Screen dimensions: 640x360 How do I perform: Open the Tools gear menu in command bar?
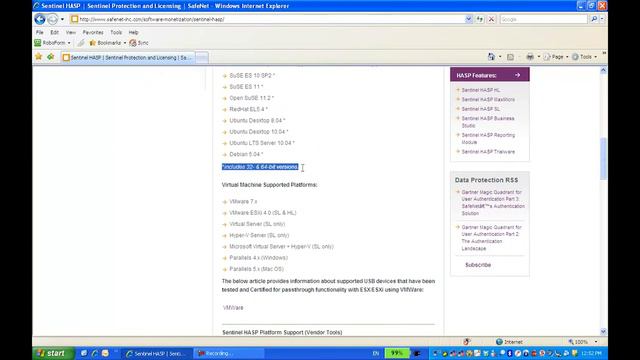pyautogui.click(x=584, y=57)
